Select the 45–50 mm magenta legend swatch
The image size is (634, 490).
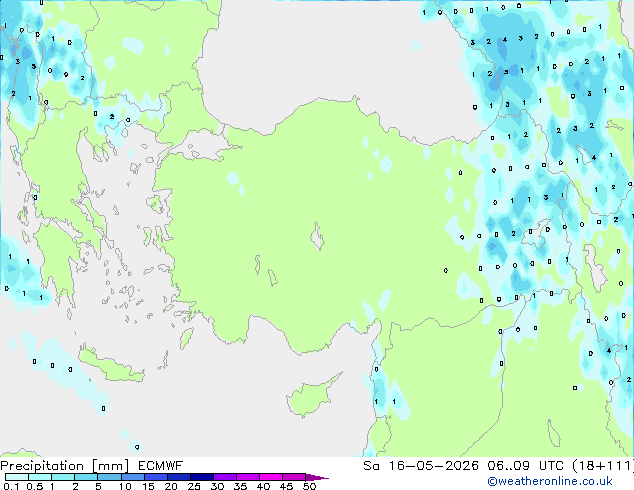click(x=293, y=477)
